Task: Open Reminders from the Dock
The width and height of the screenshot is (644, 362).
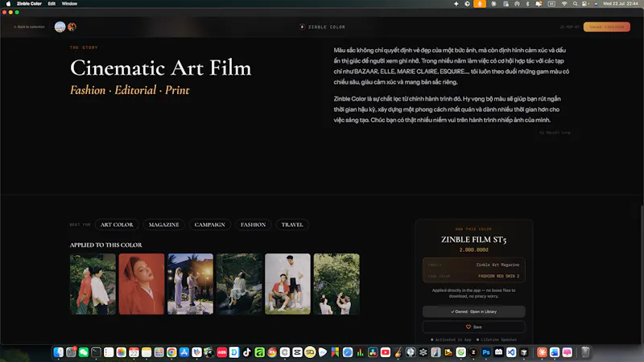Action: pos(109,352)
